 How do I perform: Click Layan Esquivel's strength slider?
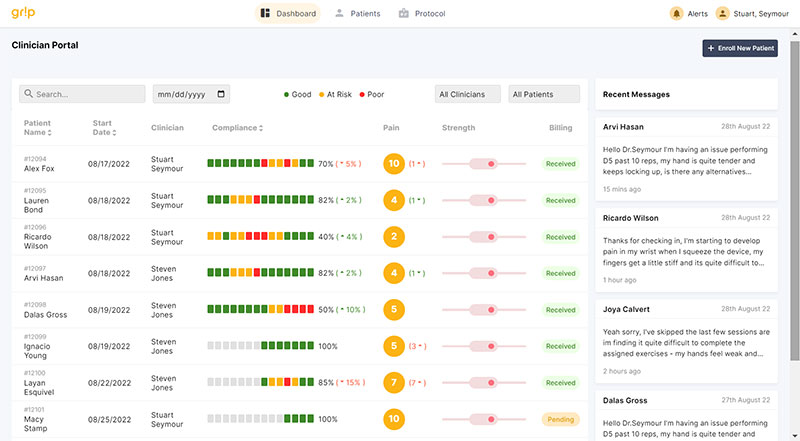(x=484, y=382)
